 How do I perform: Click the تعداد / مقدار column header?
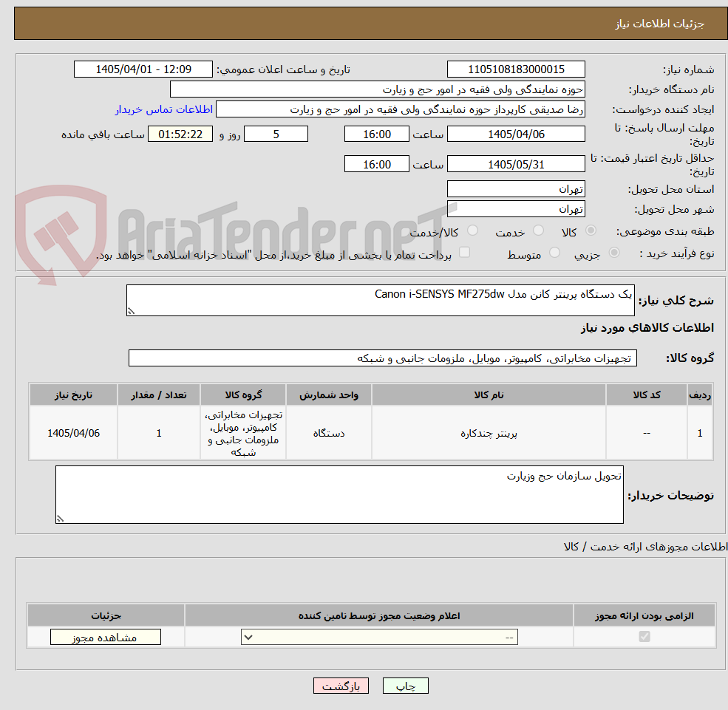click(x=159, y=395)
